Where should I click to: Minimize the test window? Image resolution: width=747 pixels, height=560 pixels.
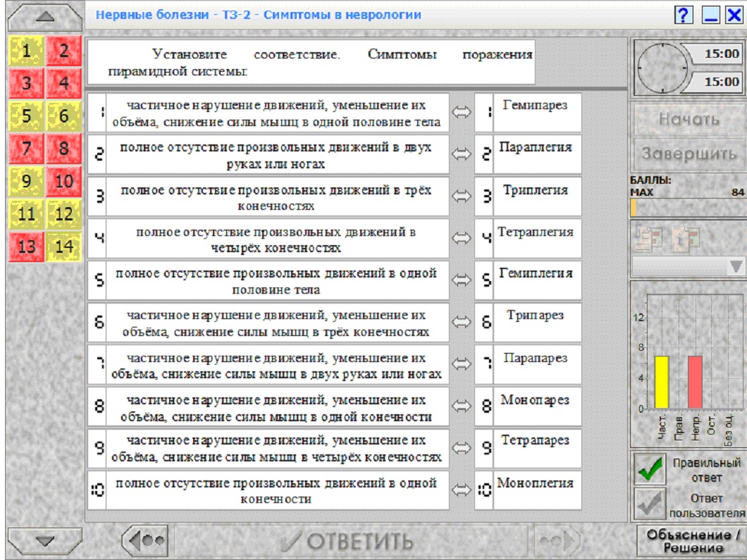tap(711, 15)
